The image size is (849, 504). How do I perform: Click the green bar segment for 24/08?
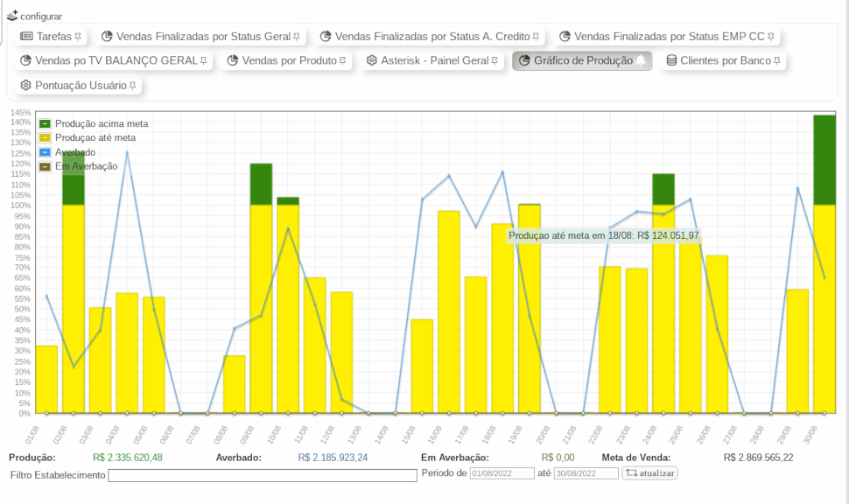663,190
